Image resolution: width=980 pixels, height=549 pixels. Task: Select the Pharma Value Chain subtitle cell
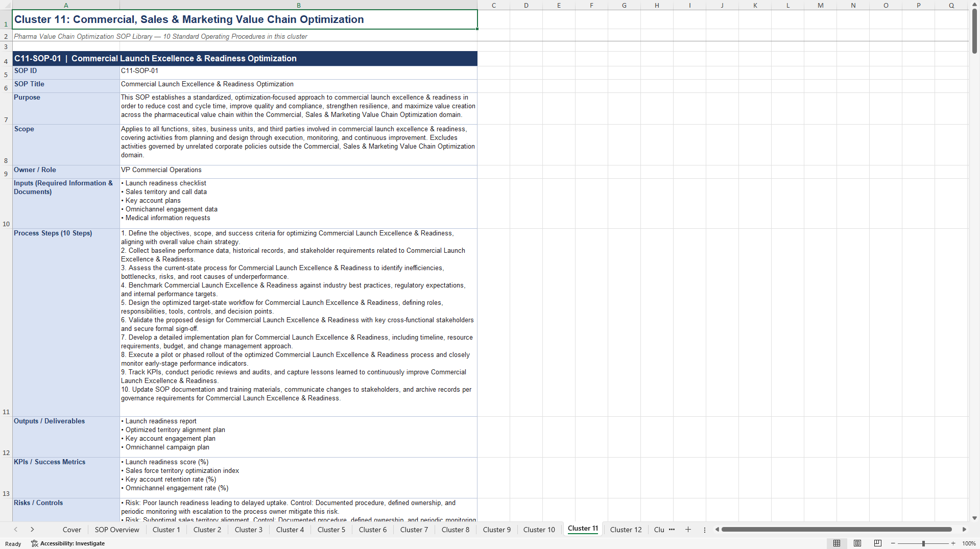pyautogui.click(x=245, y=36)
